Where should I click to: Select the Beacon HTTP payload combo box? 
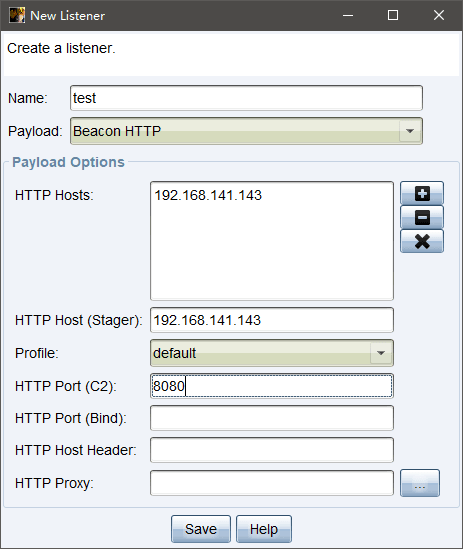(x=246, y=131)
